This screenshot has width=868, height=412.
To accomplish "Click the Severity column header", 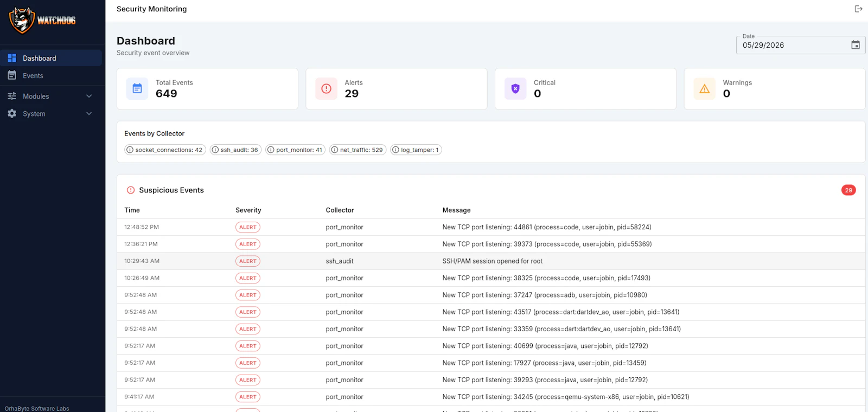I will tap(248, 210).
